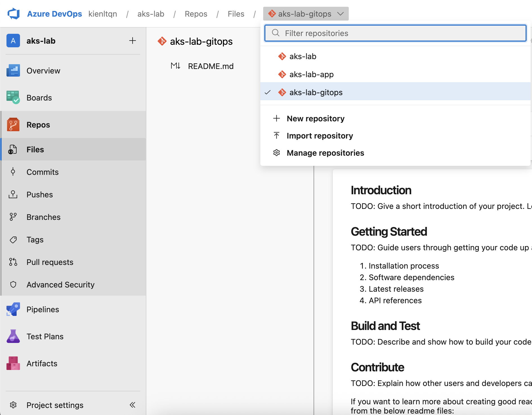
Task: Click the Introduction heading in README
Action: [x=381, y=190]
